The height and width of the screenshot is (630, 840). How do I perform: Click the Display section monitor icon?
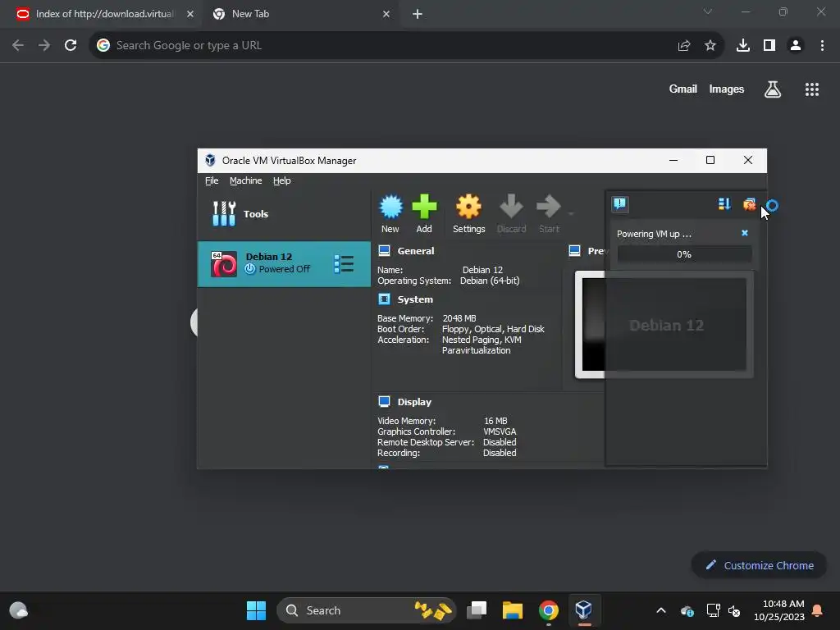384,401
